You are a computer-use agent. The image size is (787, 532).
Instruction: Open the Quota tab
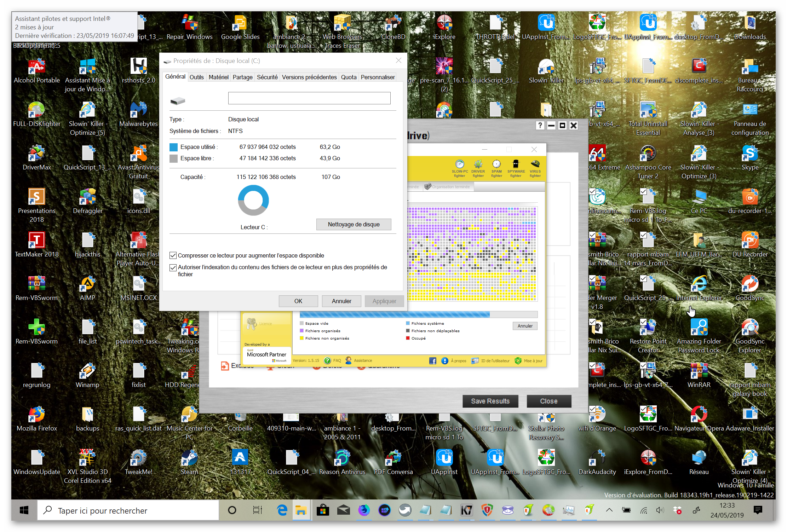click(349, 77)
